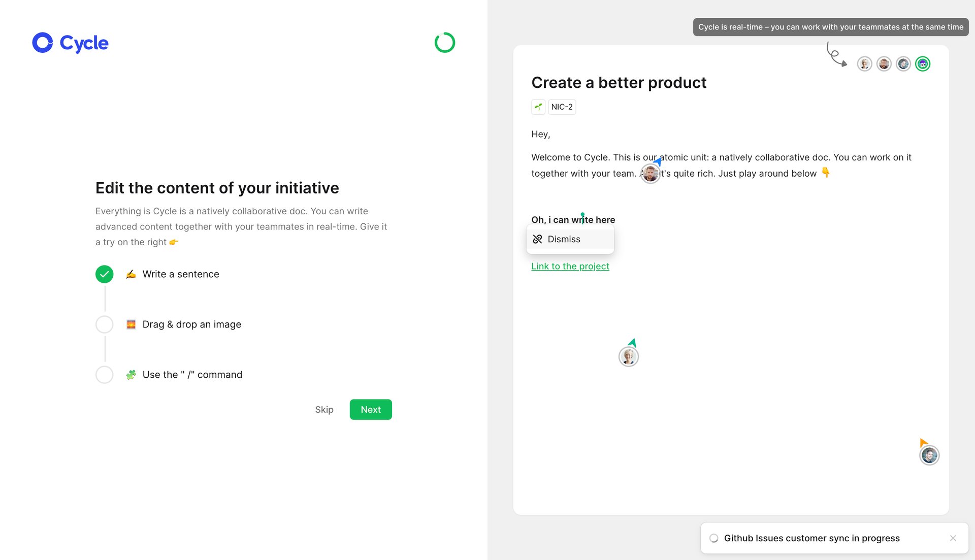Select the avatar near the bottom orange flag
This screenshot has width=975, height=560.
tap(929, 455)
